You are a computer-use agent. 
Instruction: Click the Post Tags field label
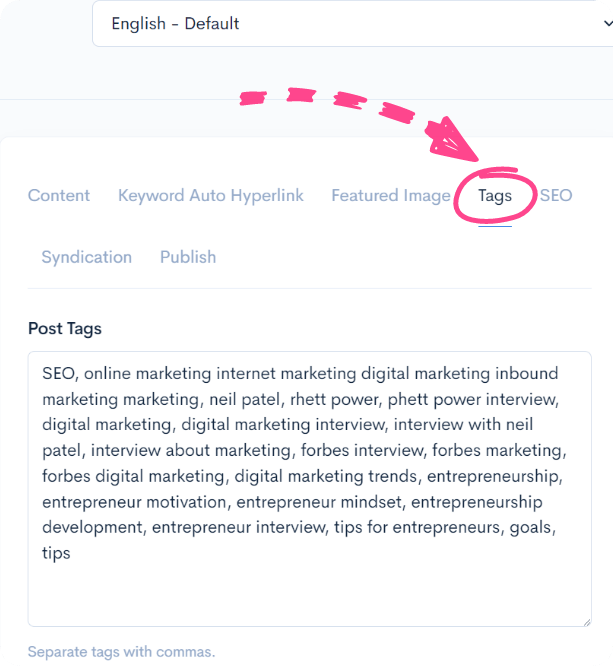coord(65,328)
